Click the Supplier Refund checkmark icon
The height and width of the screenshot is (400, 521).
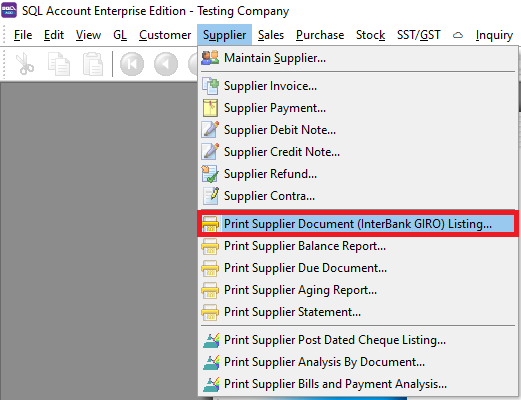tap(210, 174)
